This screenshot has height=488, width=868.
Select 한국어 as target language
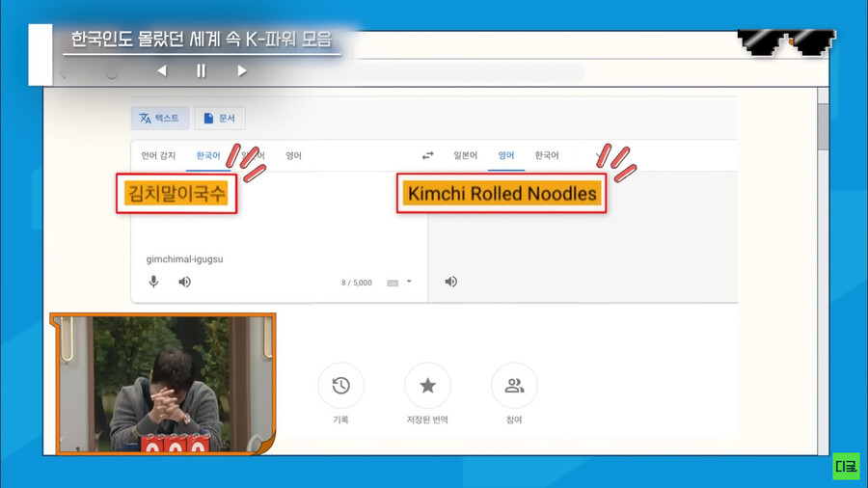547,155
